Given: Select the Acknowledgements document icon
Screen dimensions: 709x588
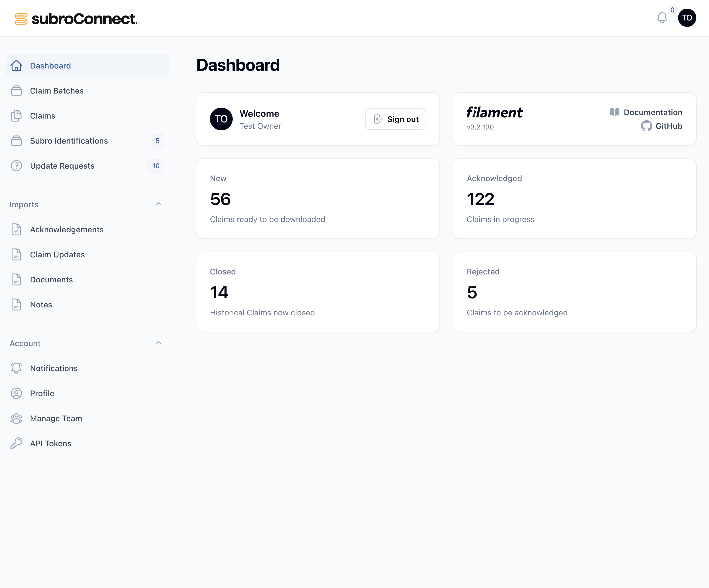Looking at the screenshot, I should tap(17, 229).
